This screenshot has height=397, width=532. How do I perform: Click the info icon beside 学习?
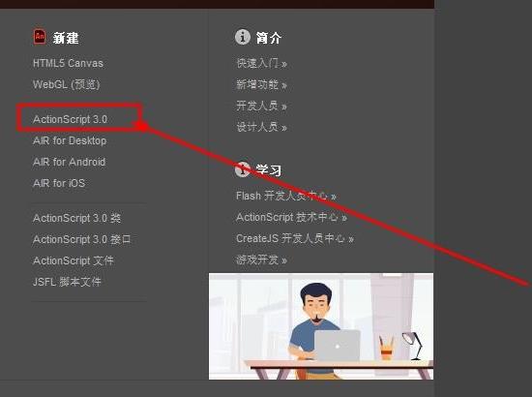click(x=242, y=169)
